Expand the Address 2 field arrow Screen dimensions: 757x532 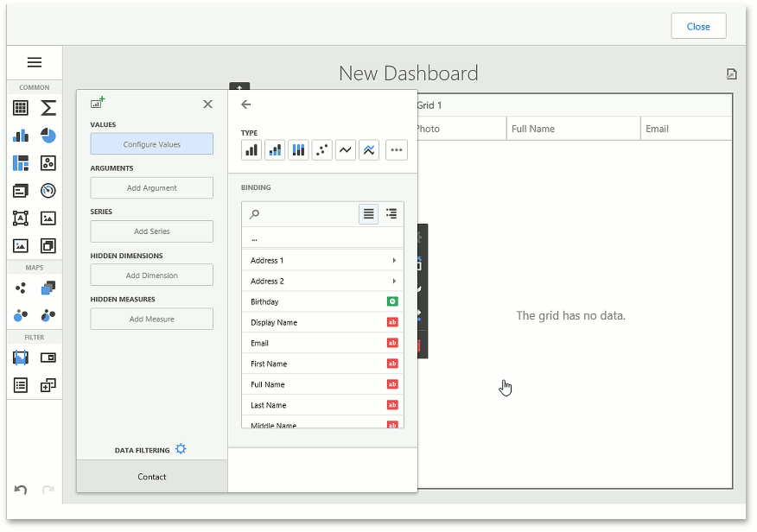click(394, 282)
